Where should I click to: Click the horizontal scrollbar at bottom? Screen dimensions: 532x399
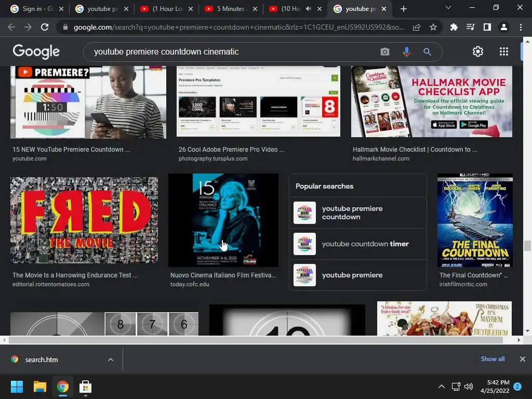point(256,340)
